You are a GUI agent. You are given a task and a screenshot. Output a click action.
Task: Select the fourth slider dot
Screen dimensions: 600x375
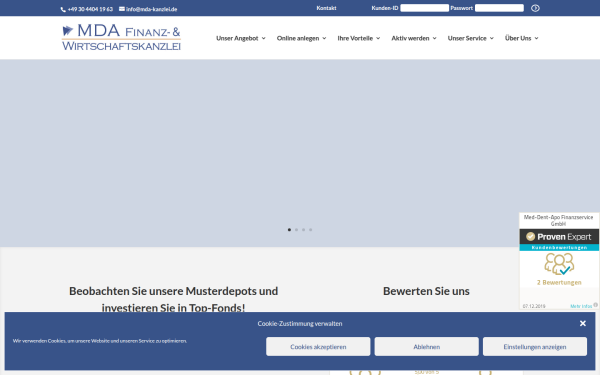[x=310, y=230]
